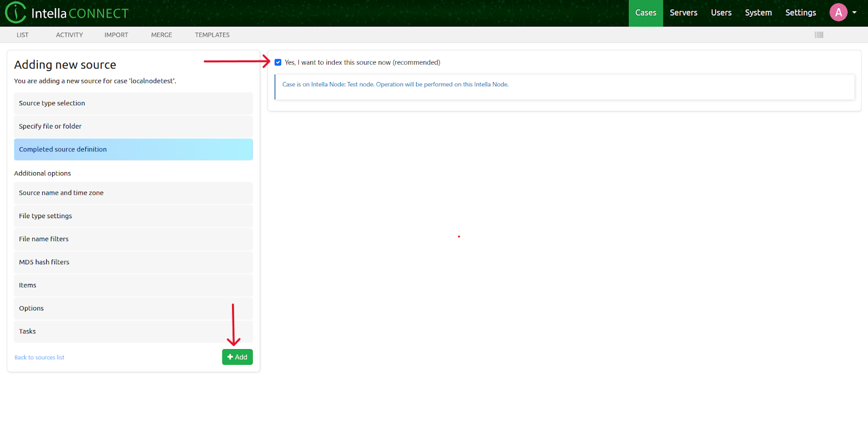Screen dimensions: 868x431
Task: Expand the account dropdown arrow
Action: pyautogui.click(x=854, y=12)
